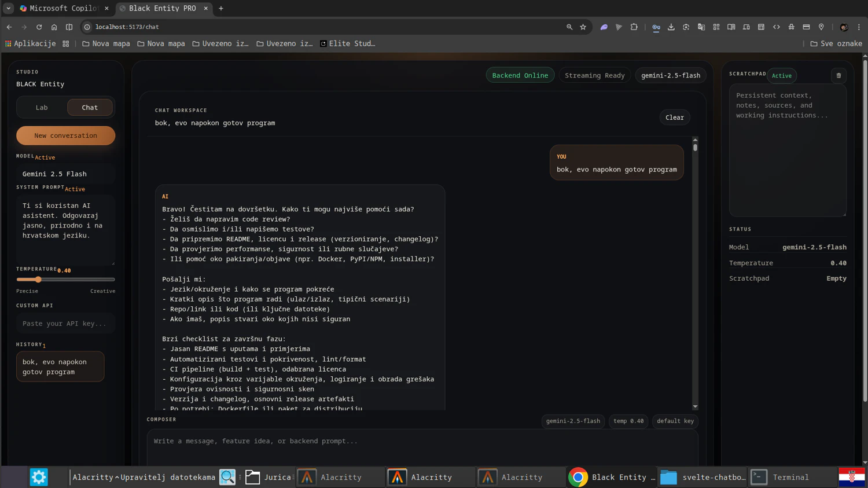Open svelte-chatbo… folder in taskbar
Viewport: 868px width, 488px height.
pyautogui.click(x=703, y=477)
